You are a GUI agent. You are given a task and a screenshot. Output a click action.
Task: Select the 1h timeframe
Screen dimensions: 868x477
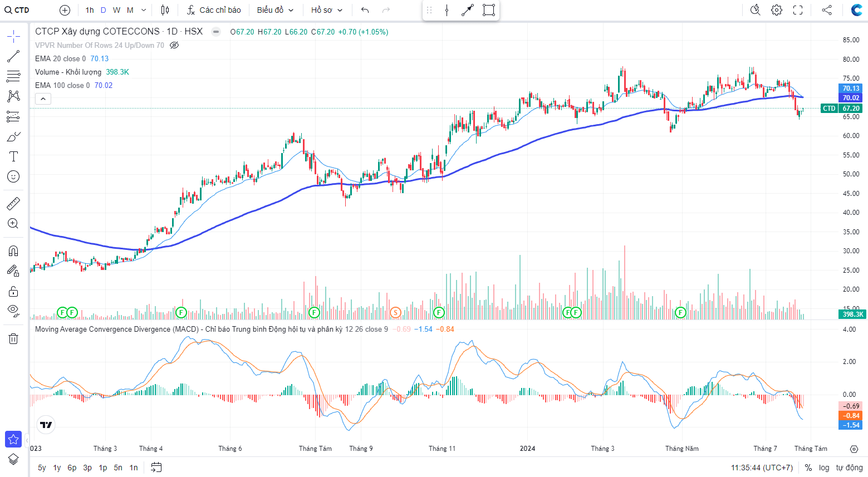point(90,10)
